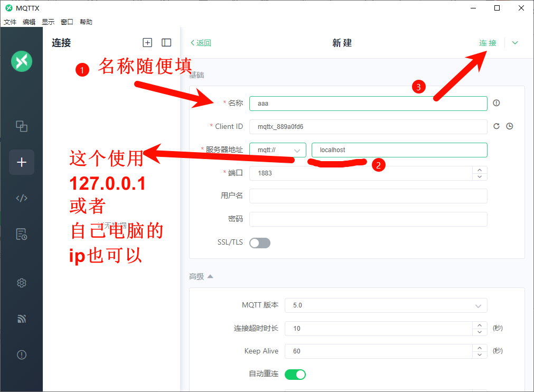
Task: Open the Log page sidebar icon
Action: (x=22, y=234)
